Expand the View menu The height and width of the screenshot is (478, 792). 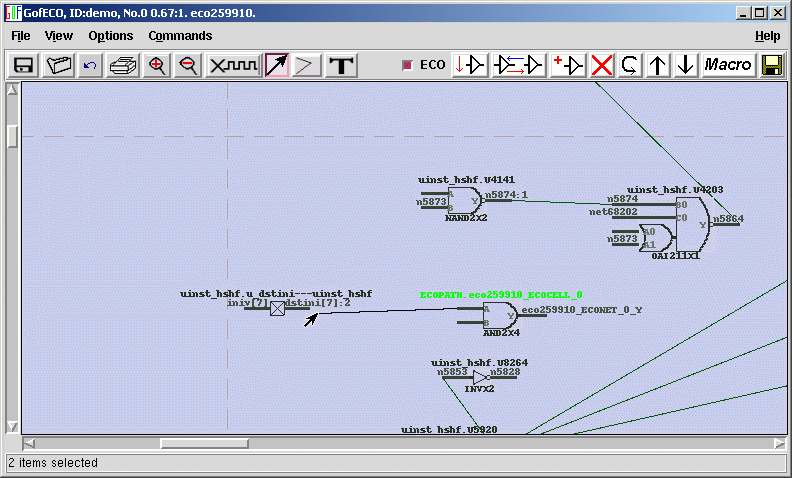point(59,35)
